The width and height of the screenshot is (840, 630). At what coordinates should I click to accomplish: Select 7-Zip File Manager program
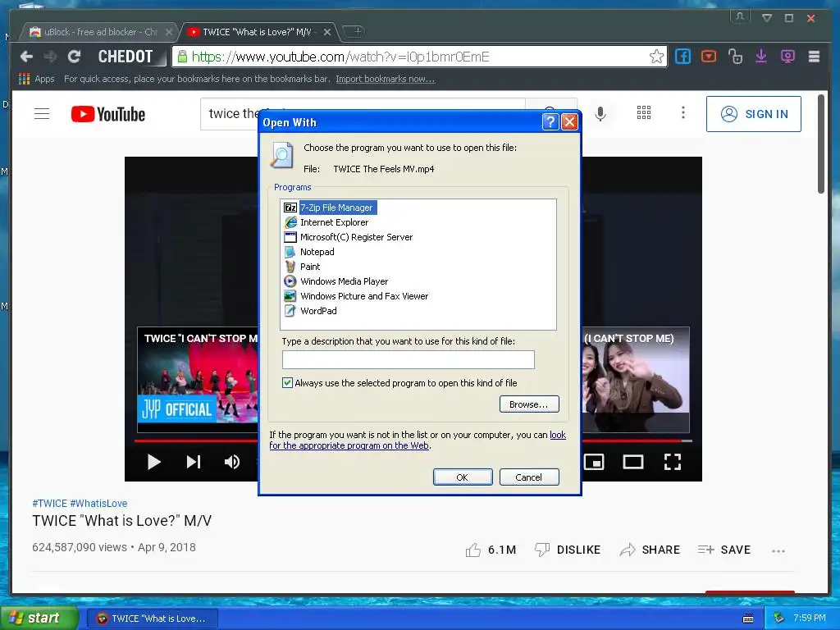coord(330,208)
